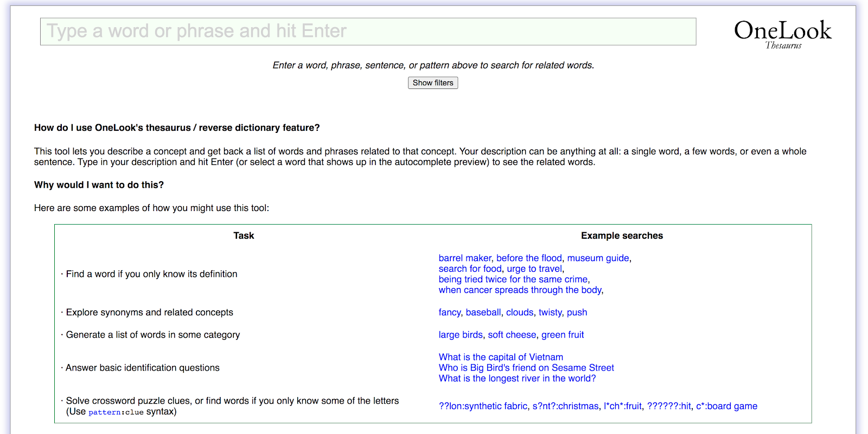Click the 'Solve crossword puzzle clues' row text
The image size is (868, 434).
point(232,406)
